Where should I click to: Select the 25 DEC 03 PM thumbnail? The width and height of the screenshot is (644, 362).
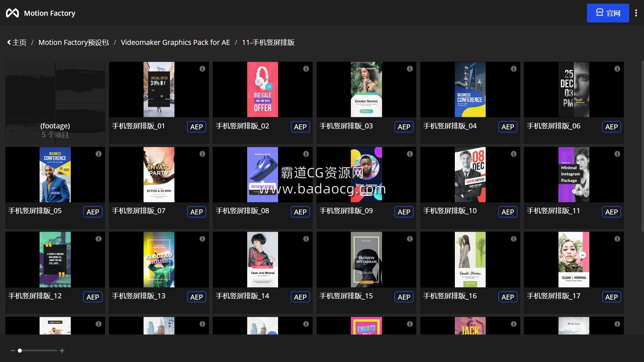click(x=574, y=89)
